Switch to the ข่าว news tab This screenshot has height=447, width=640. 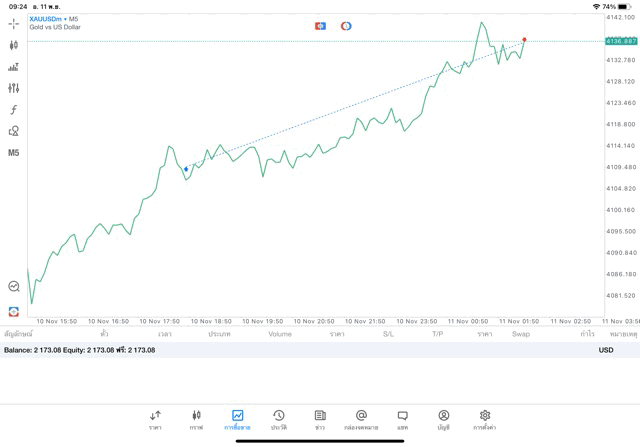[x=320, y=419]
